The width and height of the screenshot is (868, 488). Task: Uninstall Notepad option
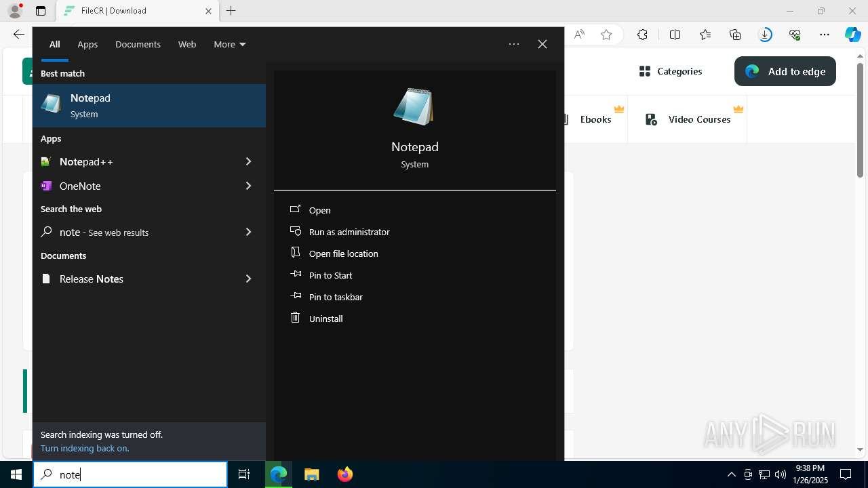(325, 319)
